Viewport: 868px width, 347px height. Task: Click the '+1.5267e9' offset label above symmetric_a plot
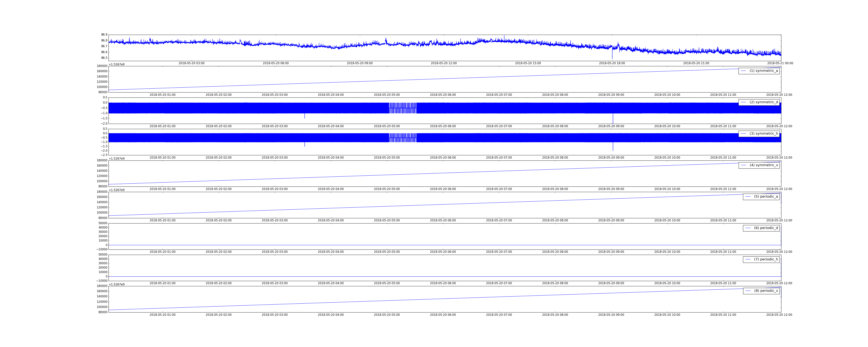[x=117, y=64]
